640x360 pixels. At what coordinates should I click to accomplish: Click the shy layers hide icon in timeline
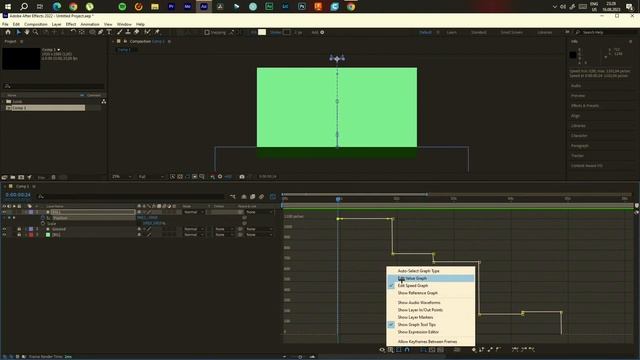(244, 197)
